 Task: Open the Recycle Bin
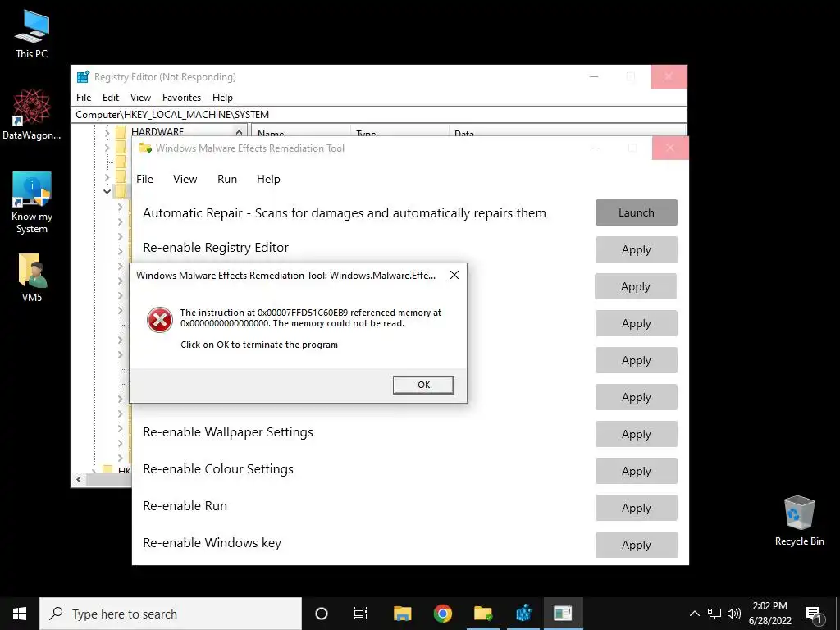(799, 521)
